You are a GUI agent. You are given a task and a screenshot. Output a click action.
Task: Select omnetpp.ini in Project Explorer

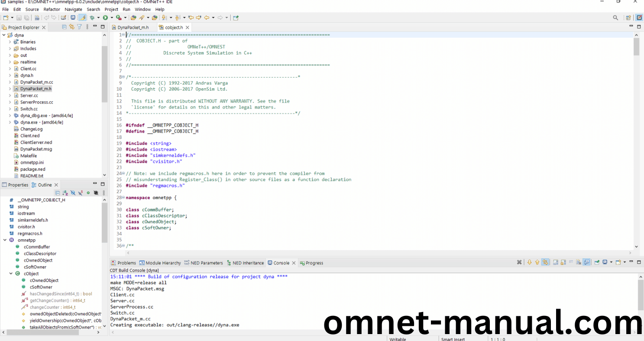click(x=32, y=162)
